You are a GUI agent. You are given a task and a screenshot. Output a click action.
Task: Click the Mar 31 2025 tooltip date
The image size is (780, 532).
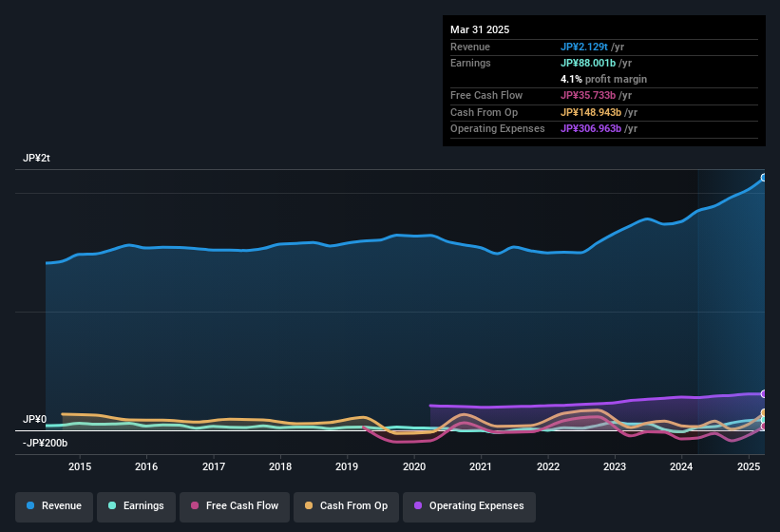pyautogui.click(x=480, y=29)
